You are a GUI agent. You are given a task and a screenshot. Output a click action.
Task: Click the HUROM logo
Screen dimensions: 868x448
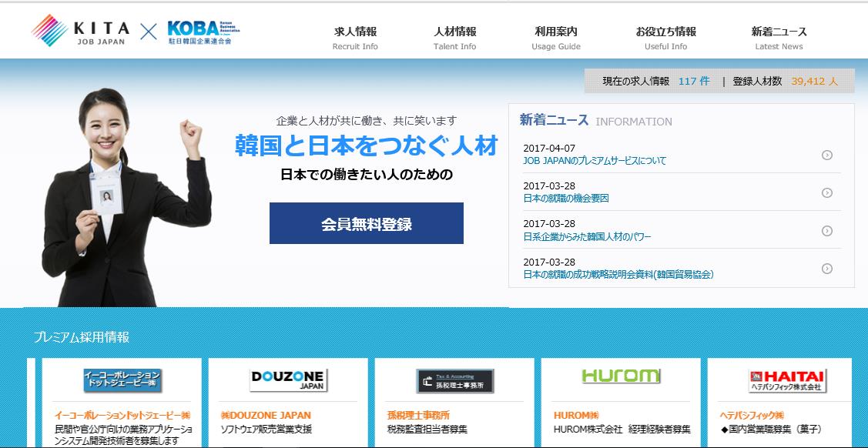621,376
